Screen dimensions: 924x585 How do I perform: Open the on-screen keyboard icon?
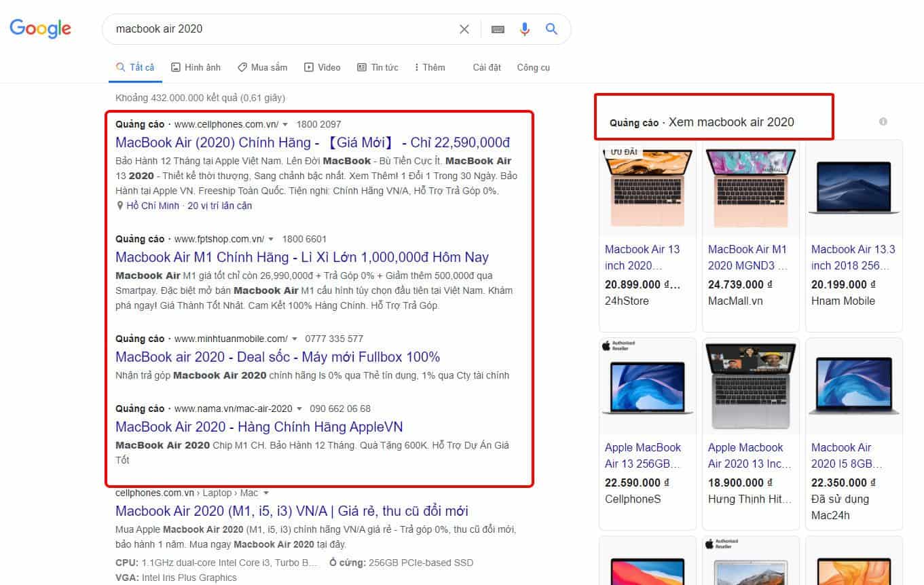(x=498, y=29)
